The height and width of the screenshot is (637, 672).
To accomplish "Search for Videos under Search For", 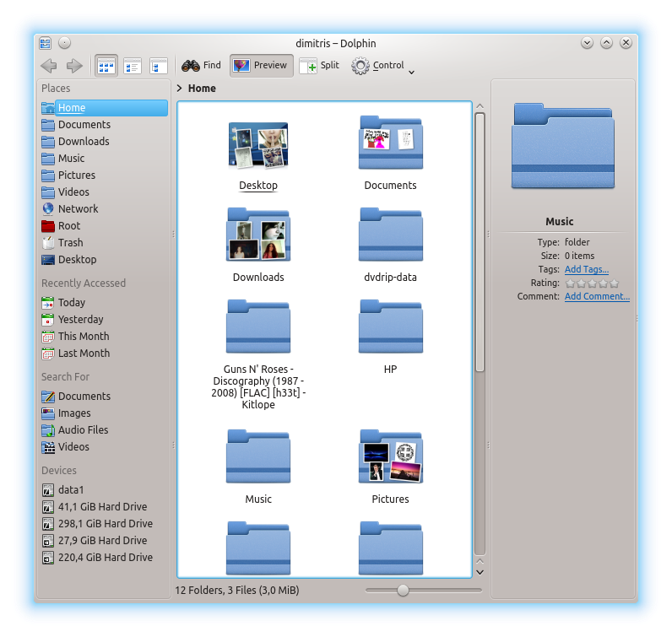I will (104, 447).
